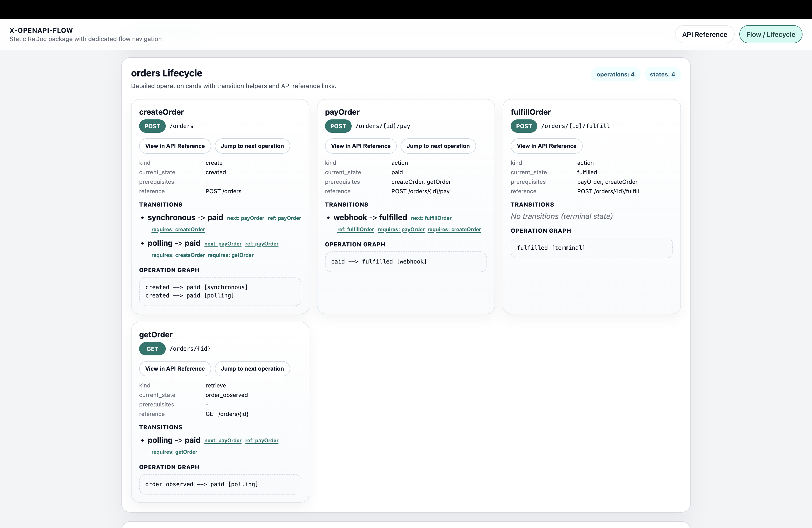Jump to next operation from getOrder
Image resolution: width=812 pixels, height=528 pixels.
pyautogui.click(x=252, y=369)
